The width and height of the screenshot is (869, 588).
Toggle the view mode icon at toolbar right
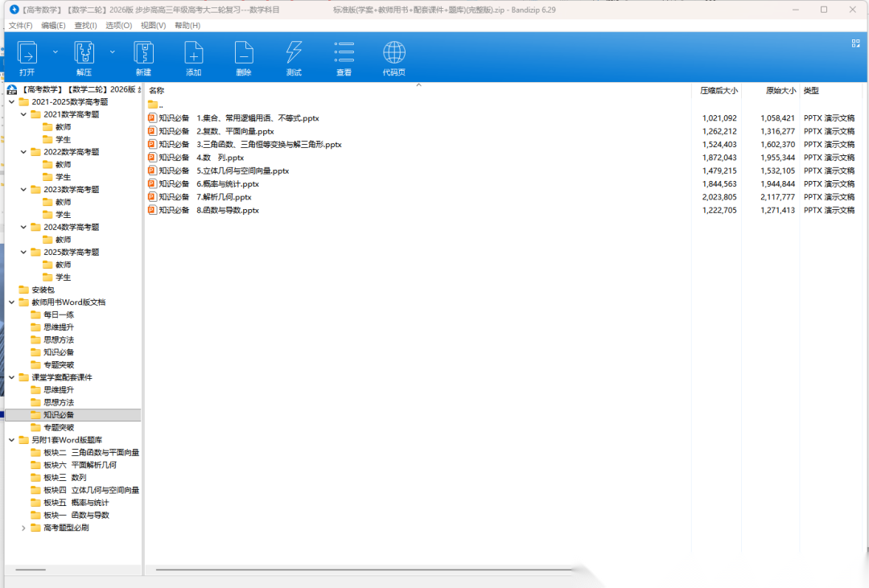[855, 43]
